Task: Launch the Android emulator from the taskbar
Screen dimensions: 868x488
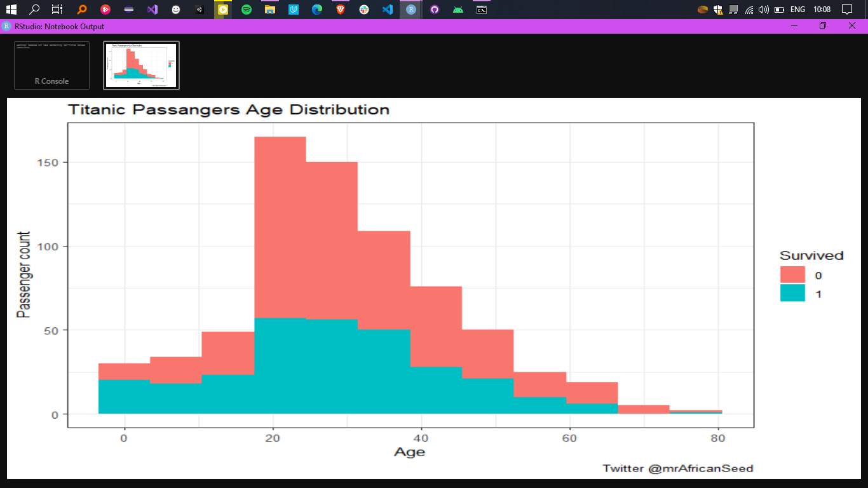Action: point(458,10)
